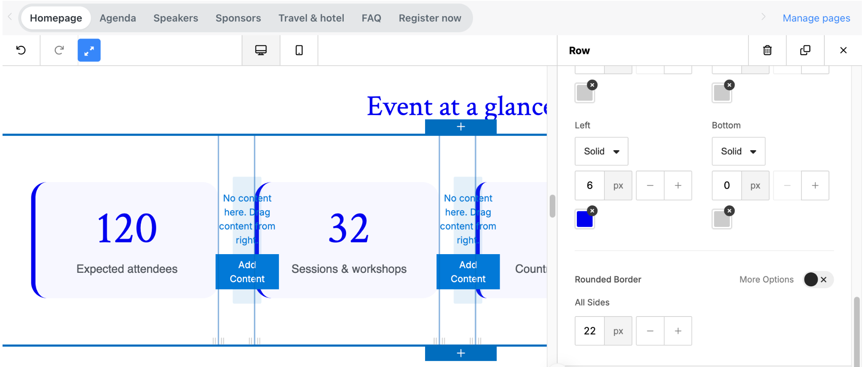Click the px unit beside Left width
868x367 pixels.
618,185
